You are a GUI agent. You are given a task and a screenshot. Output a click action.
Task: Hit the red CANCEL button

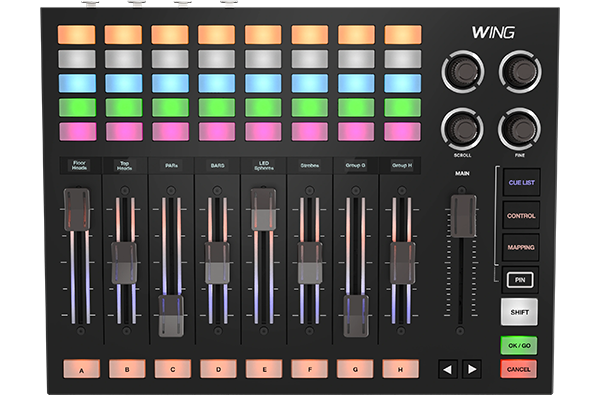click(x=518, y=369)
